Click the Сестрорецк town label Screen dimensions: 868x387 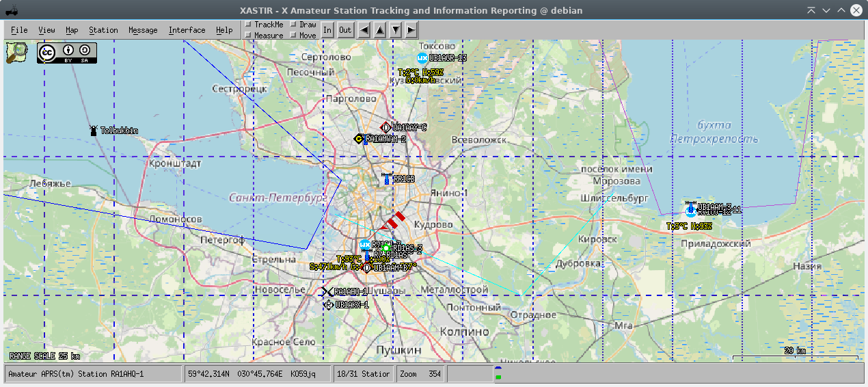pos(239,89)
